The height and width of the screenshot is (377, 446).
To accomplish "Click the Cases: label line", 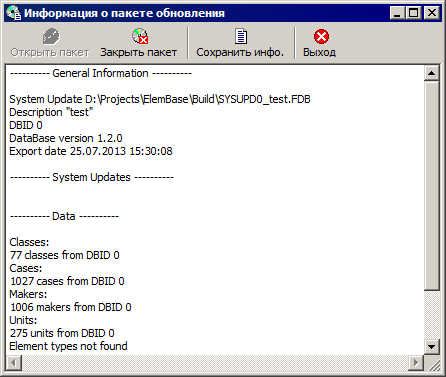I will (x=26, y=268).
